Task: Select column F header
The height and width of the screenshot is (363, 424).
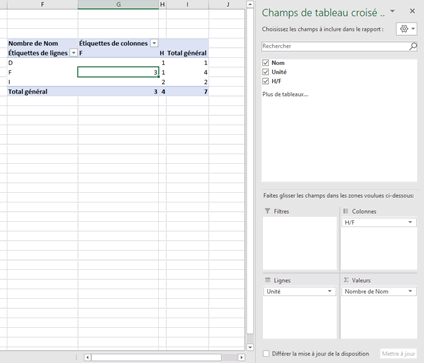Action: point(42,4)
